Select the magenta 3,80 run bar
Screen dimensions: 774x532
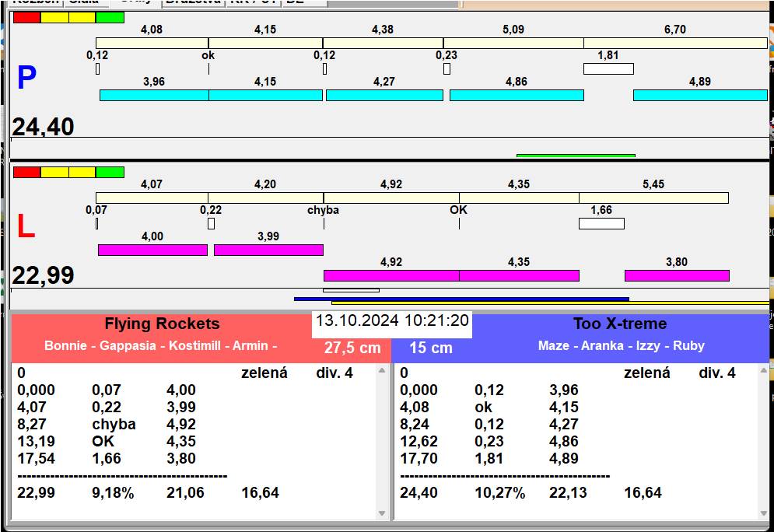pyautogui.click(x=678, y=275)
